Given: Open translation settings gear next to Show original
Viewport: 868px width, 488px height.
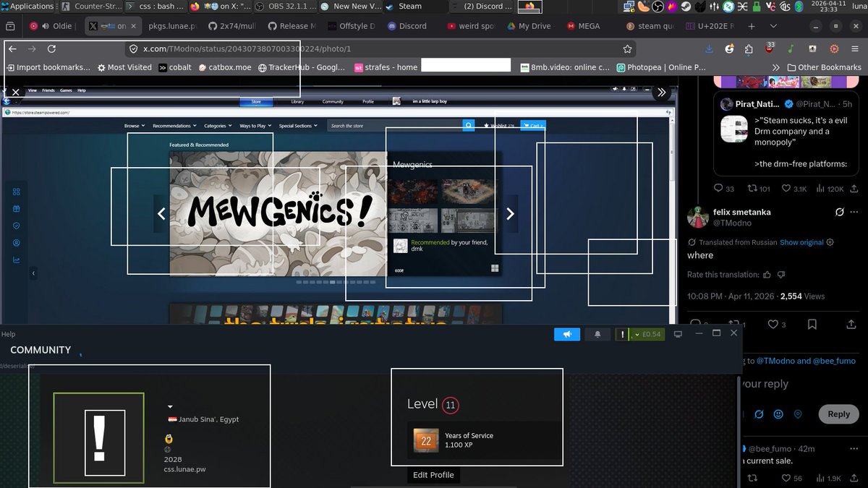Looking at the screenshot, I should pyautogui.click(x=830, y=242).
